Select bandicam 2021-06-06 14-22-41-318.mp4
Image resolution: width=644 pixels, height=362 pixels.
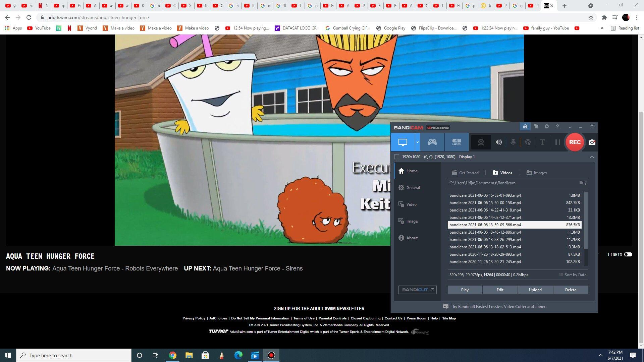tap(515, 210)
